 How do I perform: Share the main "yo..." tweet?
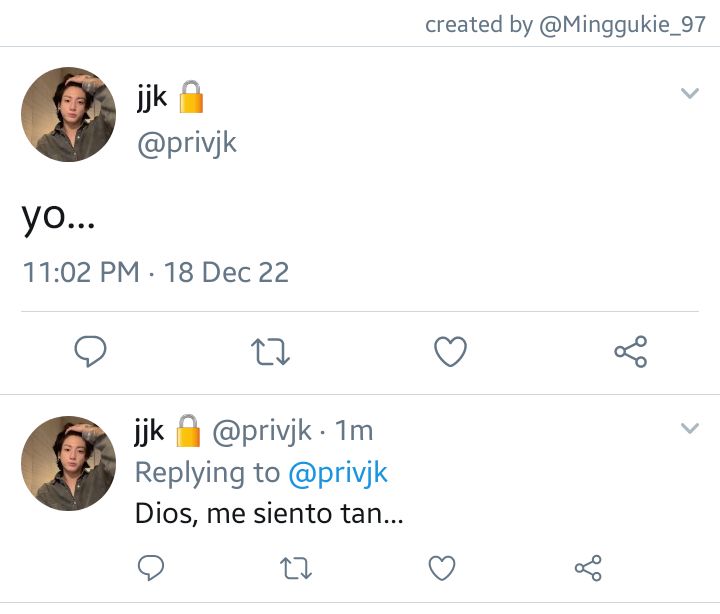(x=631, y=351)
